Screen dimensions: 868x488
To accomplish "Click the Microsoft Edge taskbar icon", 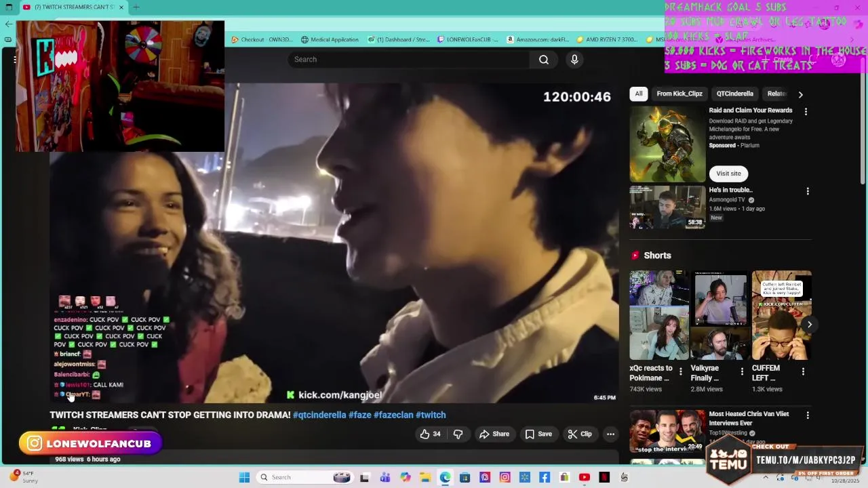I will click(x=445, y=477).
